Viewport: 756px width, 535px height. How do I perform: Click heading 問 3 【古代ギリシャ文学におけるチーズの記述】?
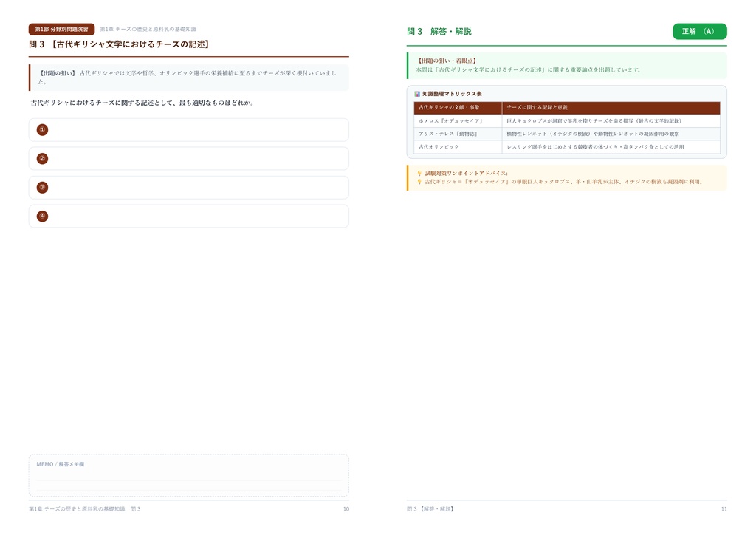(120, 44)
